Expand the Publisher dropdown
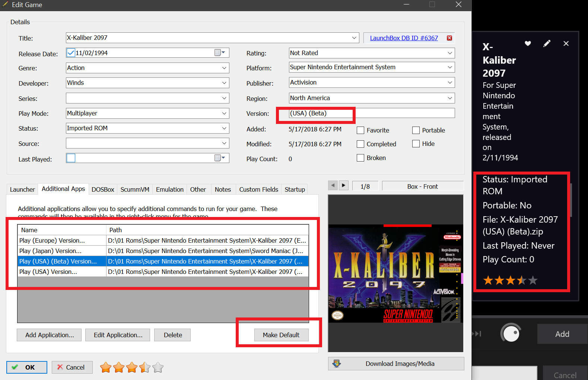Screen dimensions: 588x380 (x=450, y=82)
